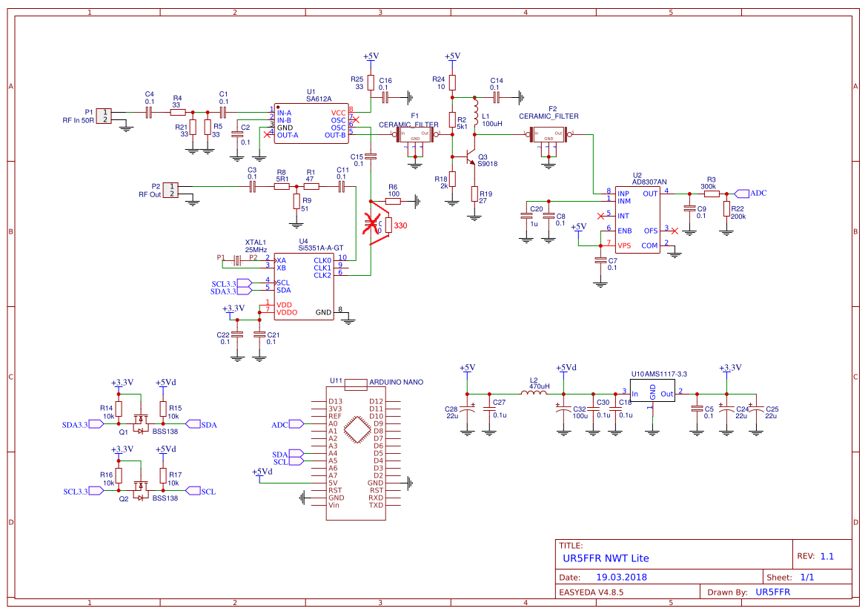Select the SA612A mixer chip U1
Viewport: 868px width, 614px height.
(310, 122)
